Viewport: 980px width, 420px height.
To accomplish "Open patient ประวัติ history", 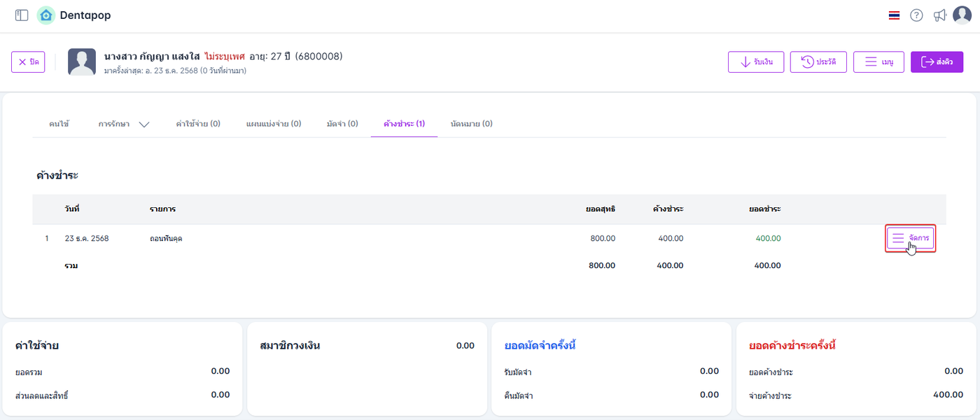I will (x=818, y=62).
